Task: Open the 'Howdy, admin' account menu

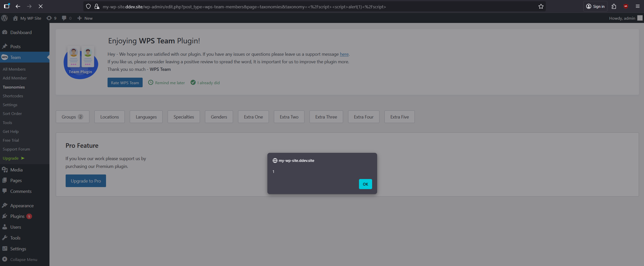Action: pos(622,18)
